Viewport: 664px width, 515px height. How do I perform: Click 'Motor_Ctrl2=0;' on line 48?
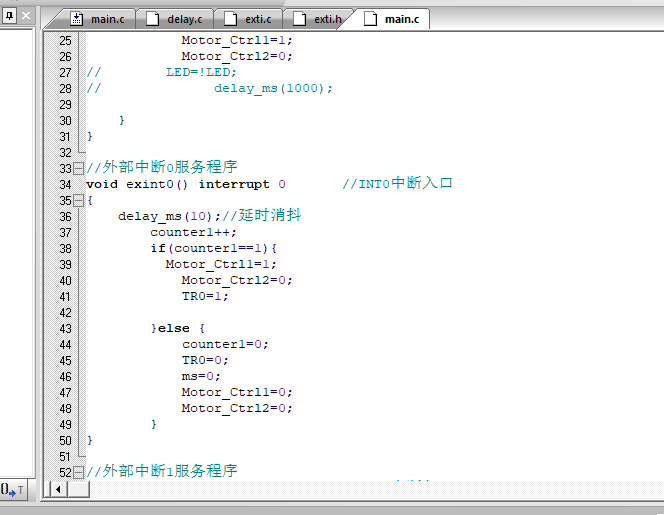point(237,409)
